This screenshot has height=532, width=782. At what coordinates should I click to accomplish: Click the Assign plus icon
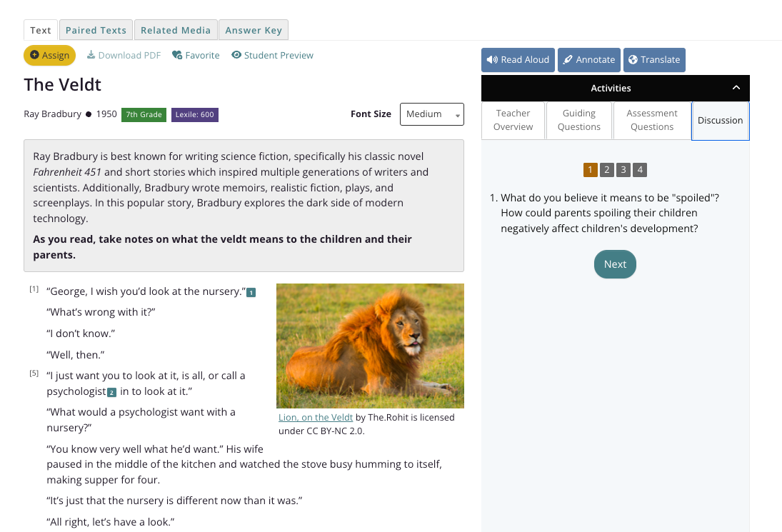pos(34,55)
